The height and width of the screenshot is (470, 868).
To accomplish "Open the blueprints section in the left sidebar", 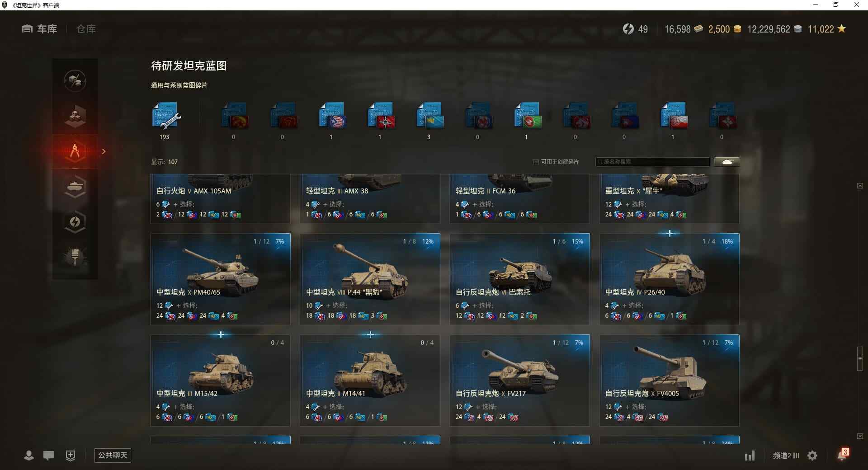I will click(x=75, y=151).
